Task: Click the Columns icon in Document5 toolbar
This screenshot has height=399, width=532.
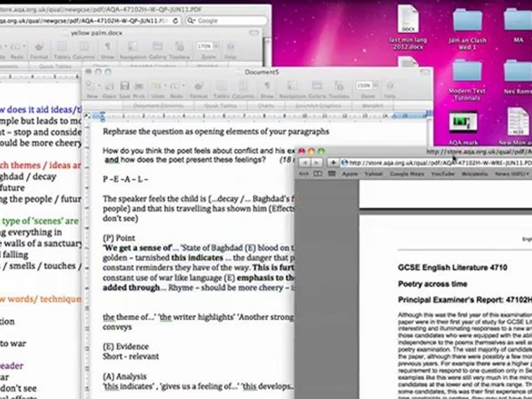Action: click(x=243, y=86)
